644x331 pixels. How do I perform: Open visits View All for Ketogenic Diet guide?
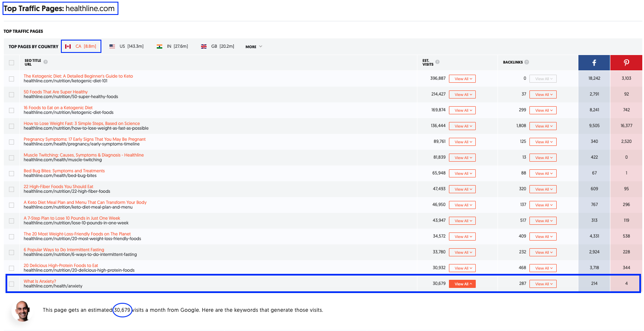point(462,78)
